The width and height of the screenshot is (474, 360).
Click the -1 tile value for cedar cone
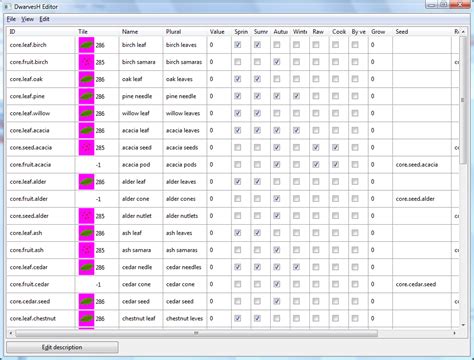point(98,285)
